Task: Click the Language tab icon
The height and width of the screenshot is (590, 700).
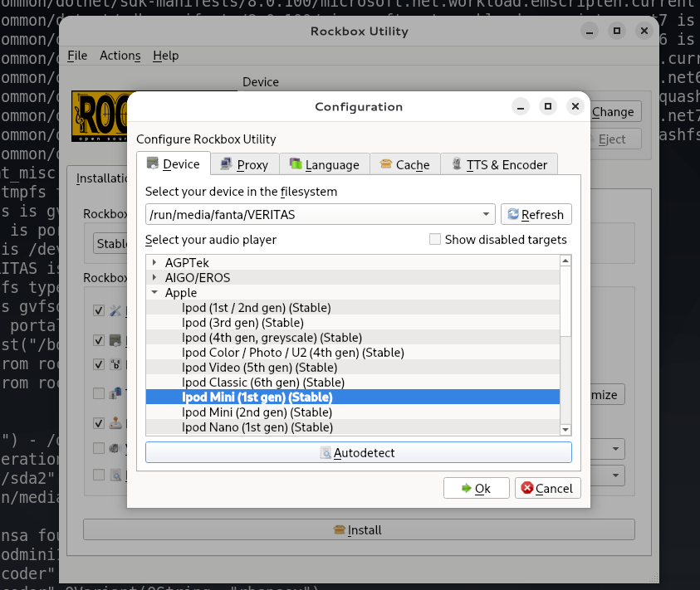Action: pos(295,164)
